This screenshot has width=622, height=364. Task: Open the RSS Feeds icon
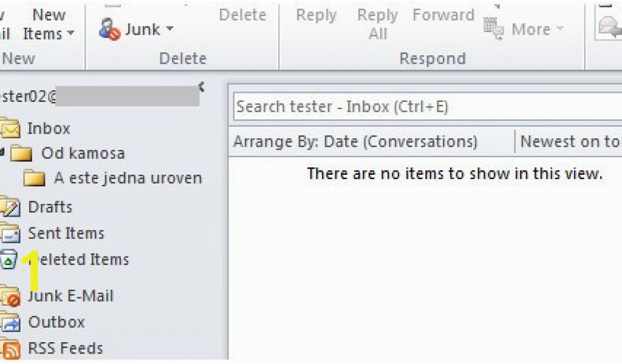coord(10,349)
